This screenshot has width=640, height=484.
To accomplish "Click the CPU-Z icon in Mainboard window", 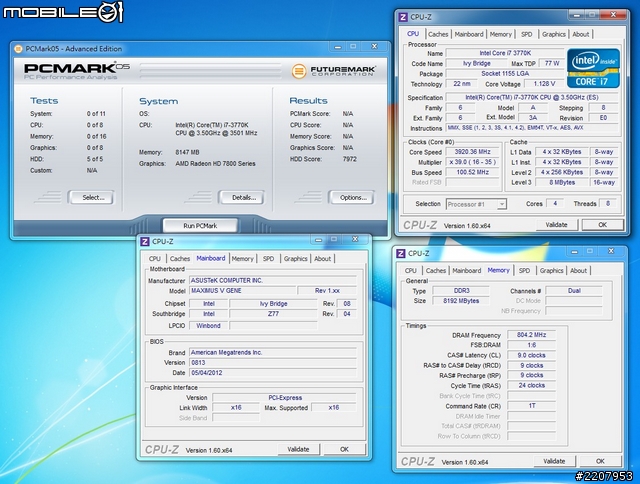I will pyautogui.click(x=145, y=242).
